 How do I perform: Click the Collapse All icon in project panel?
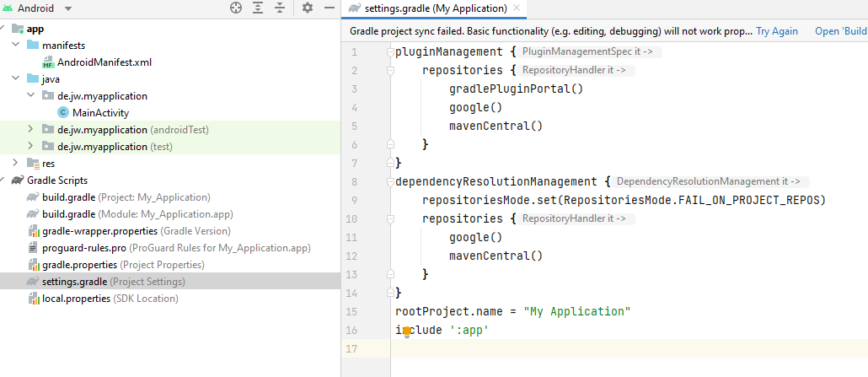tap(281, 8)
